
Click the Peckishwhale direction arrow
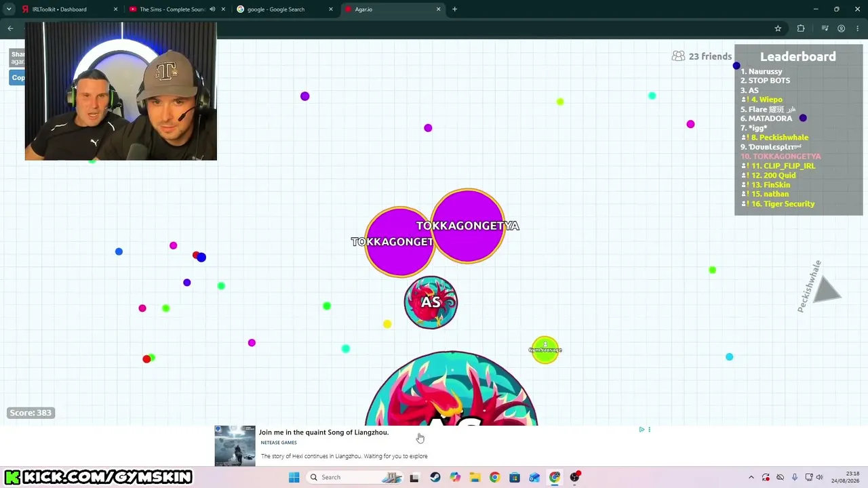(825, 289)
